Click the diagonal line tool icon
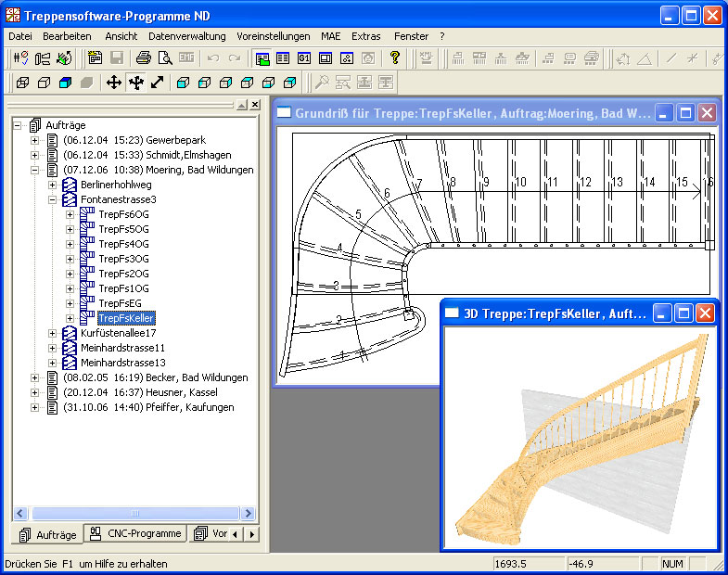This screenshot has width=728, height=575. tap(671, 58)
